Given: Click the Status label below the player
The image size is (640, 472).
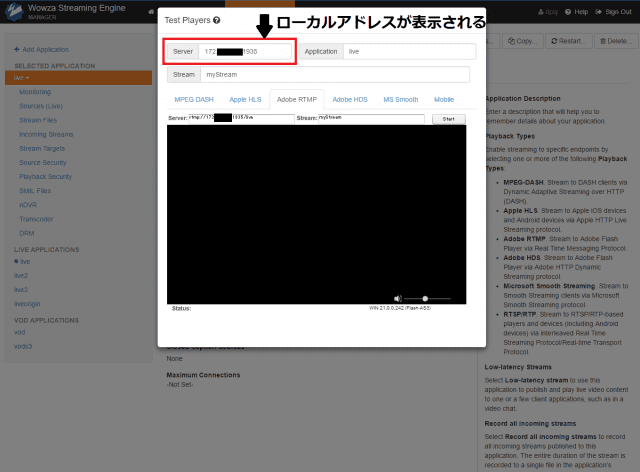Looking at the screenshot, I should pyautogui.click(x=181, y=308).
